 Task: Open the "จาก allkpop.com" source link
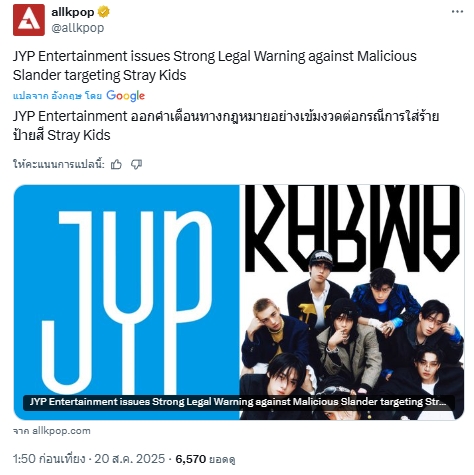[x=52, y=431]
